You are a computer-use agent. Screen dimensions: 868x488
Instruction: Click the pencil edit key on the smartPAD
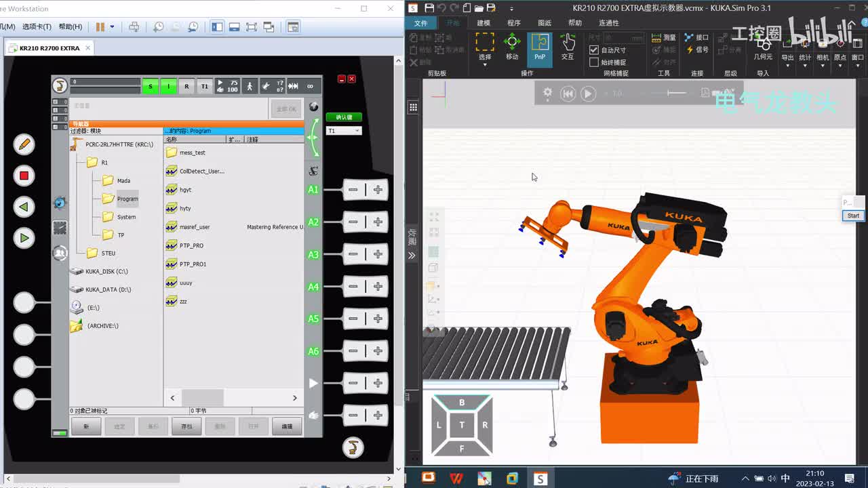[x=24, y=144]
